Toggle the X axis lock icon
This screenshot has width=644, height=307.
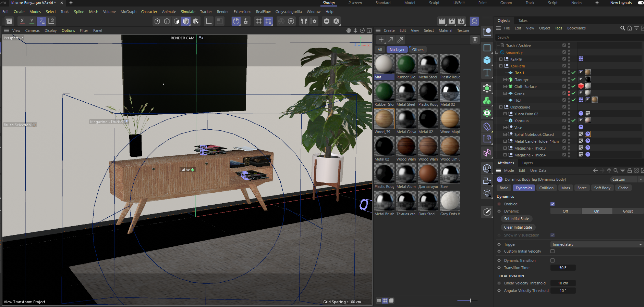(22, 21)
